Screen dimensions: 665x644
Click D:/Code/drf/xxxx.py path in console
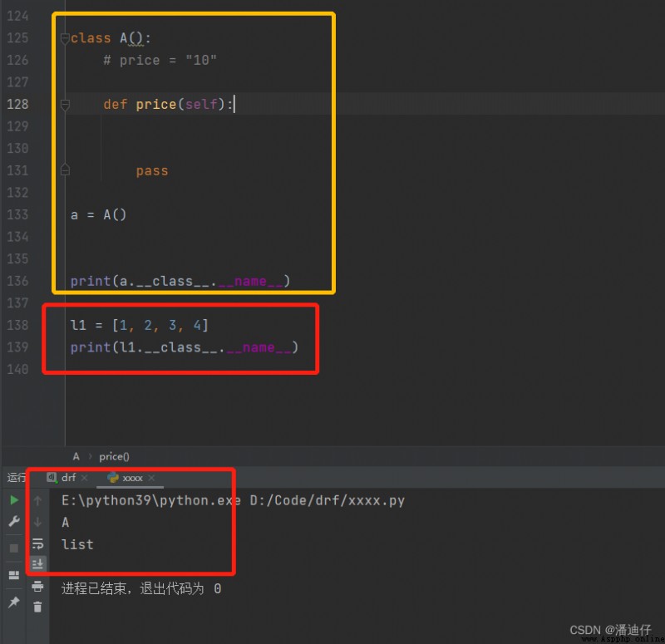[327, 501]
